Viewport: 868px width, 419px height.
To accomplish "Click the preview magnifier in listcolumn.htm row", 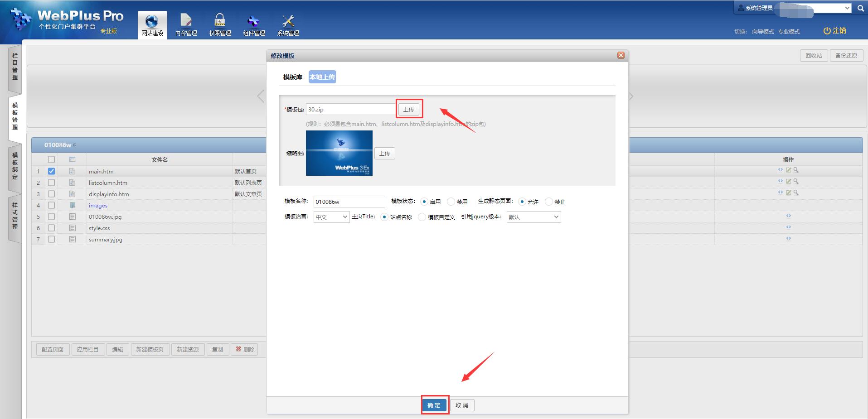I will (796, 181).
